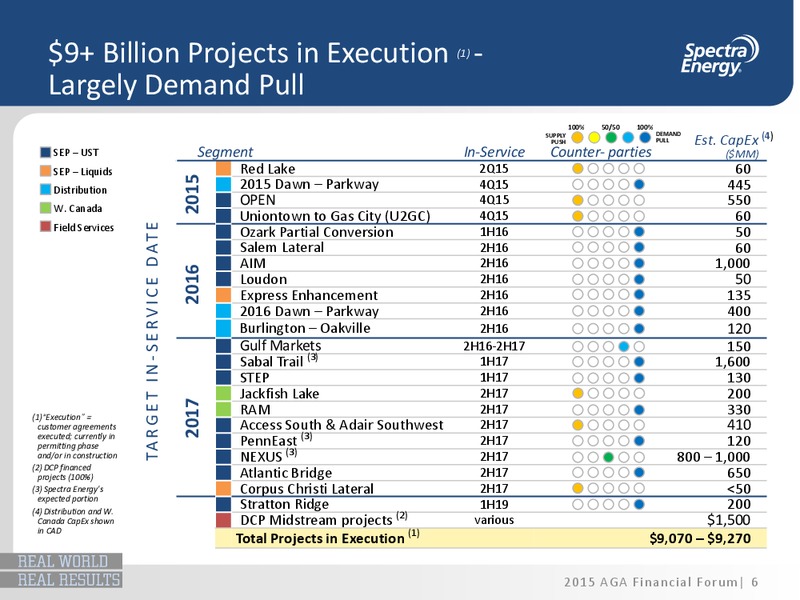This screenshot has height=600, width=800.
Task: Click the Distribution light-blue legend swatch
Action: 45,189
